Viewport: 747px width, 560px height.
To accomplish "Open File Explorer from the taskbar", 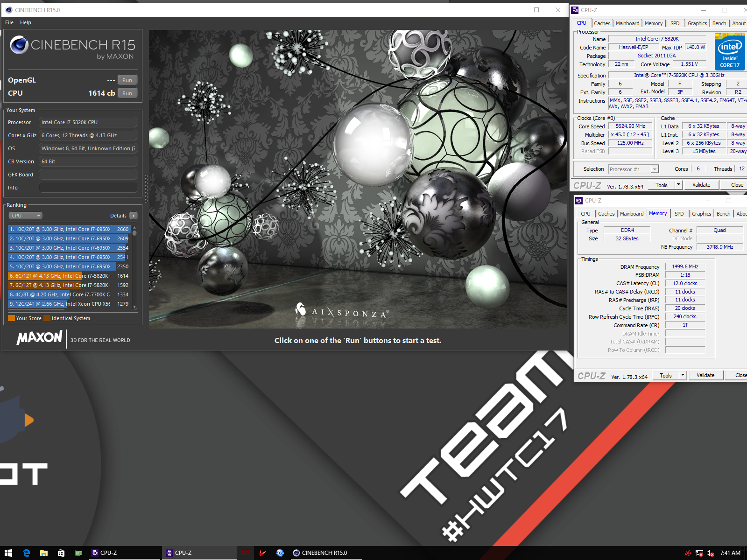I will [x=44, y=553].
